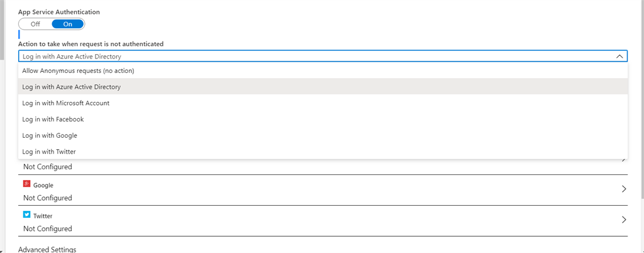Click Not Configured status under Twitter
The height and width of the screenshot is (253, 644).
[x=48, y=228]
